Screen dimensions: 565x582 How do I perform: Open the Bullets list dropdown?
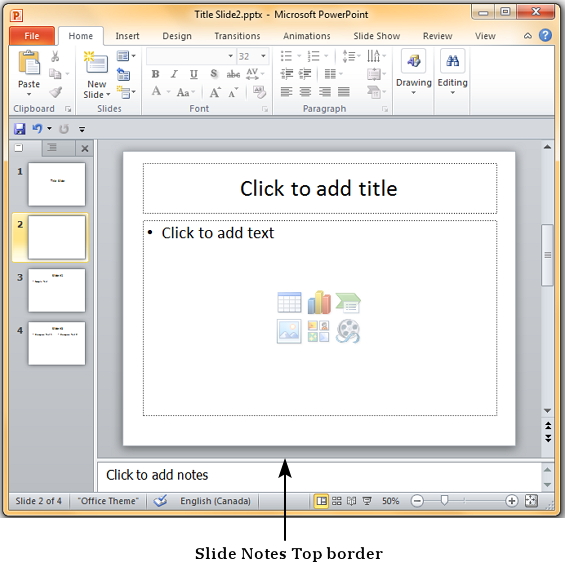click(298, 56)
